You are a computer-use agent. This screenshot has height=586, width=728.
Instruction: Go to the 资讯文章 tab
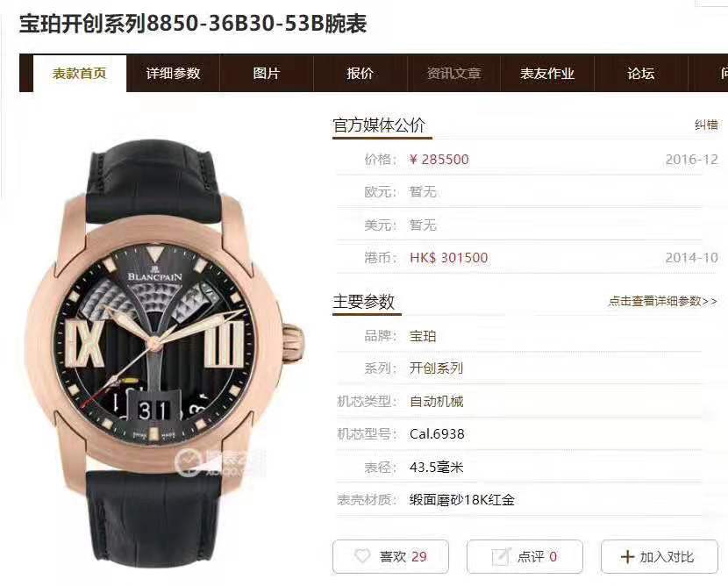[x=453, y=73]
